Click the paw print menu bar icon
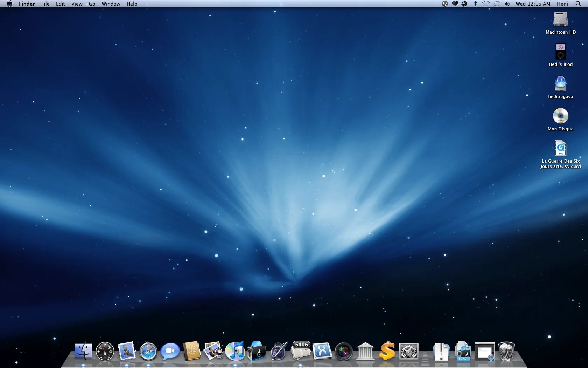The width and height of the screenshot is (588, 368). [x=464, y=4]
